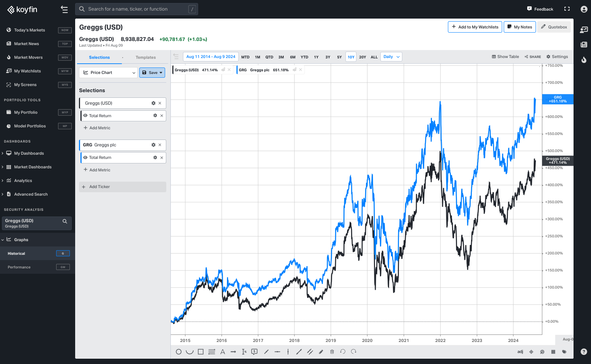
Task: Open Performance graph page
Action: (x=38, y=267)
